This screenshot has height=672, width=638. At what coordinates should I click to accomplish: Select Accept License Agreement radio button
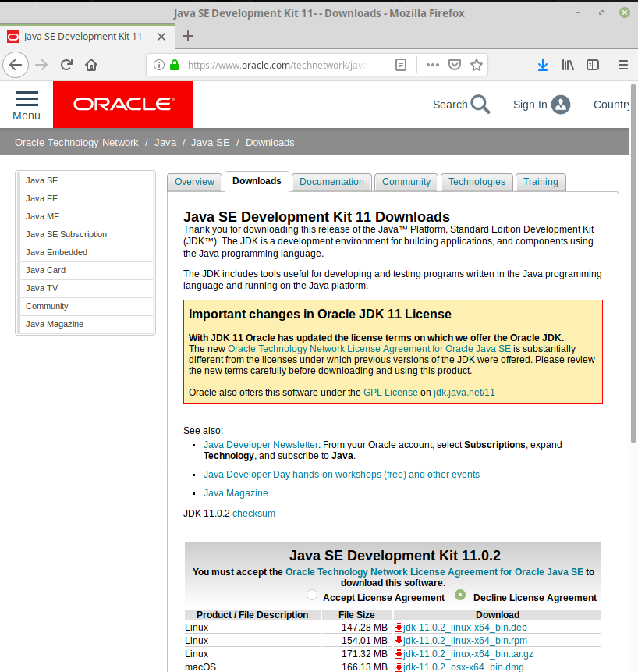312,595
